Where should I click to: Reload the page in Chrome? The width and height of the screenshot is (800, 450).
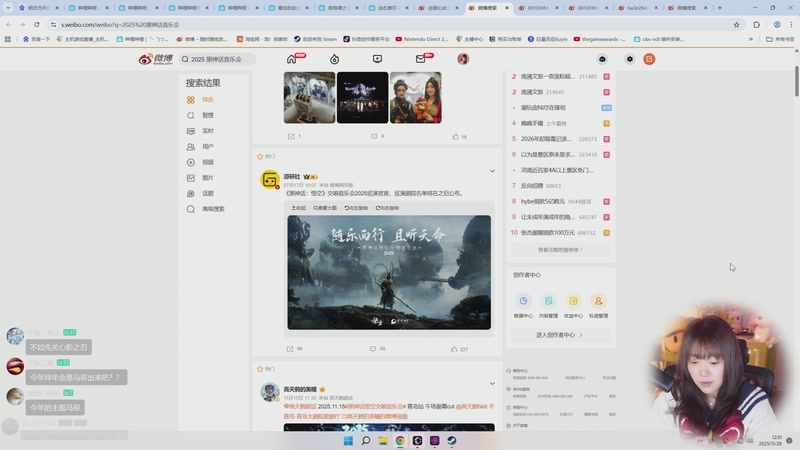pyautogui.click(x=37, y=24)
